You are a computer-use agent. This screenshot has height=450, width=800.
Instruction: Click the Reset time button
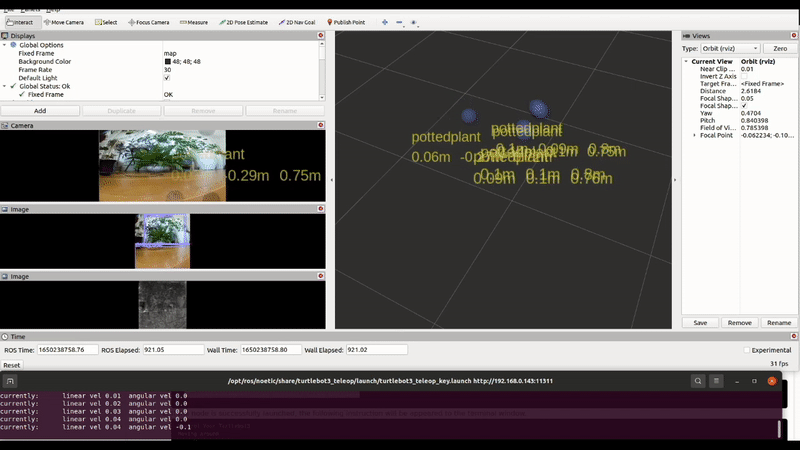(12, 365)
